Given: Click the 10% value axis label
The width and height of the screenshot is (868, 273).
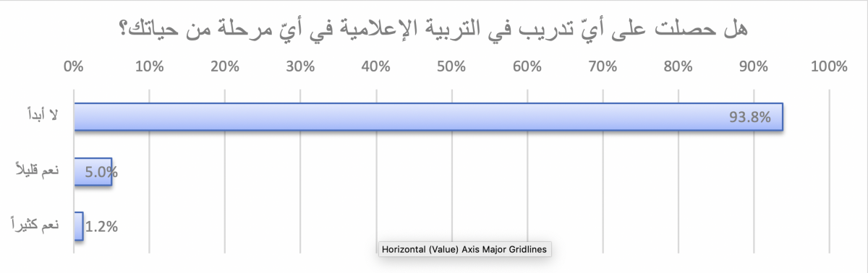Looking at the screenshot, I should [149, 67].
